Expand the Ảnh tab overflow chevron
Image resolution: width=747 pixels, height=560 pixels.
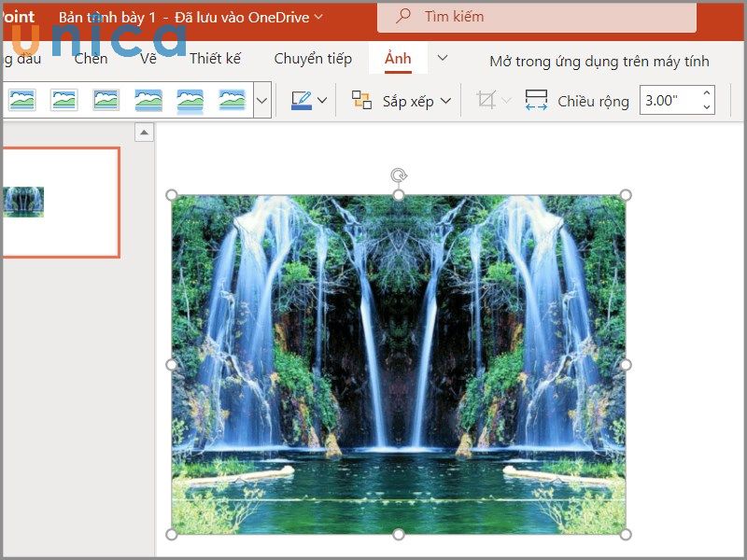point(443,58)
